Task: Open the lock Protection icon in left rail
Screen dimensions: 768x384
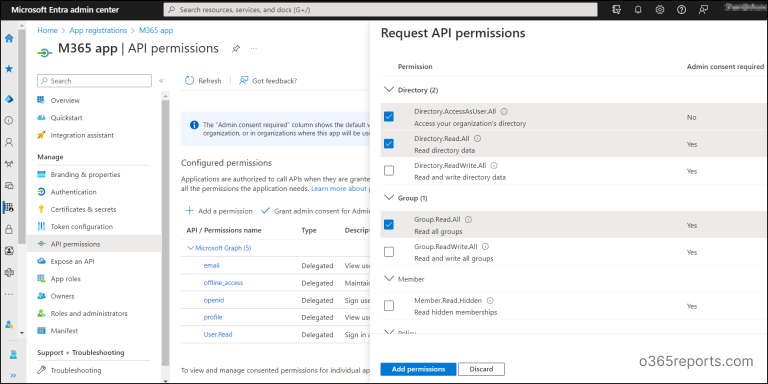Action: point(9,229)
